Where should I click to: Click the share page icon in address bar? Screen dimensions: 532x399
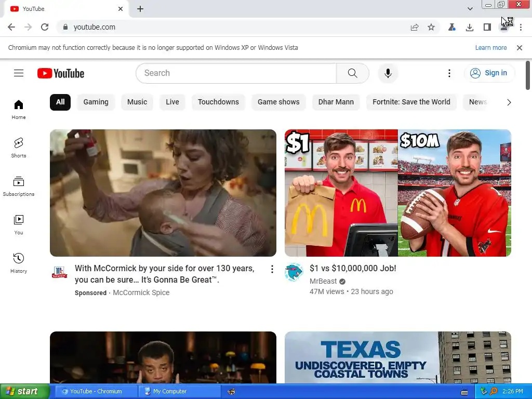(x=414, y=27)
